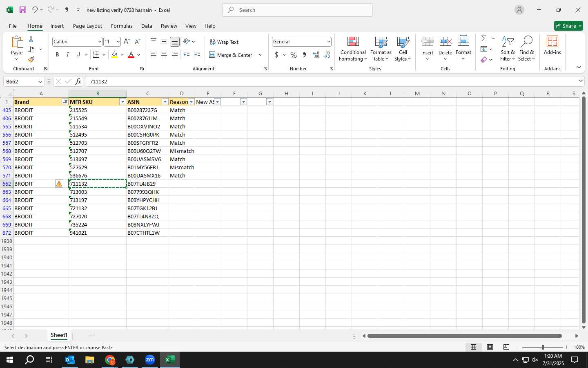Image resolution: width=588 pixels, height=368 pixels.
Task: Align text right
Action: coord(175,55)
